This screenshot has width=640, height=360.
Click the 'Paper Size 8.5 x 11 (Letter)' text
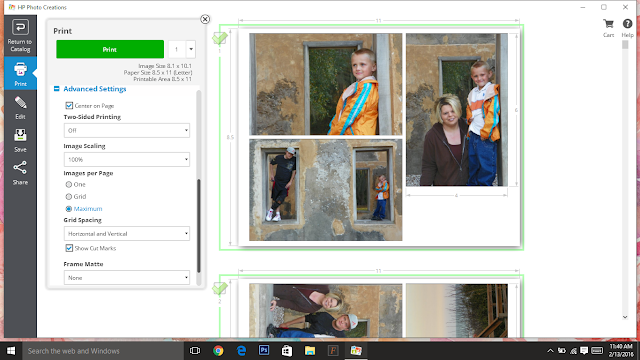tap(158, 72)
